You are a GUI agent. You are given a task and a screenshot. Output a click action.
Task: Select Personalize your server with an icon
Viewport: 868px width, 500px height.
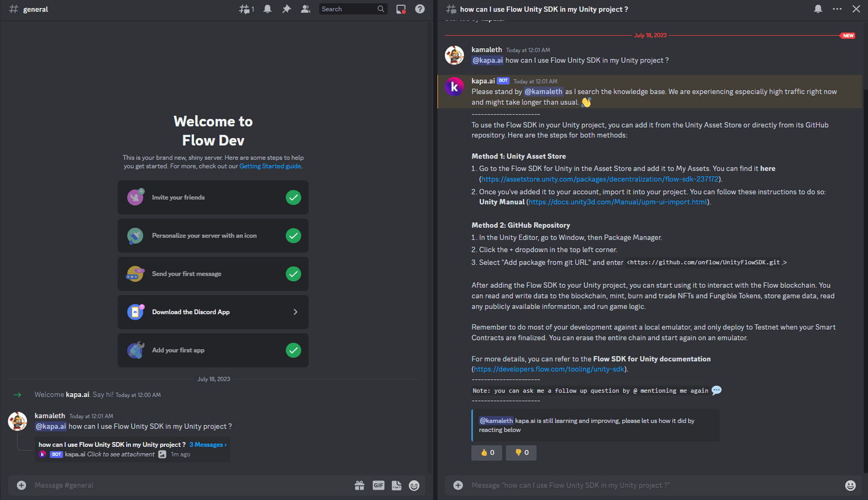pos(213,236)
